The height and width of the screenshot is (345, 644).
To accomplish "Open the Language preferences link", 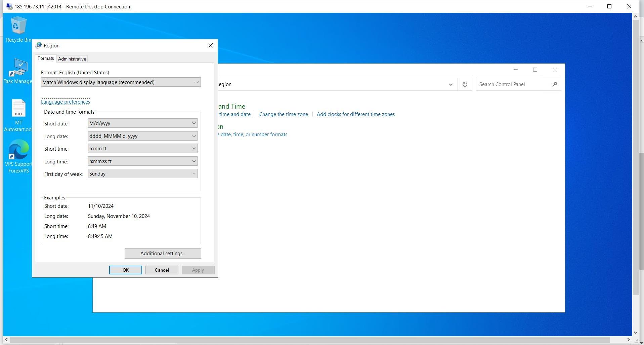I will 66,102.
